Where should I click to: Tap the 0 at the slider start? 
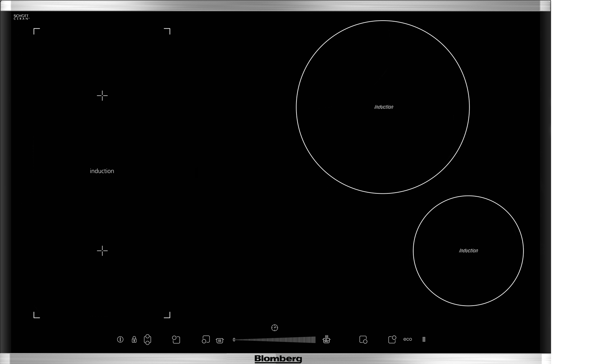pyautogui.click(x=234, y=340)
